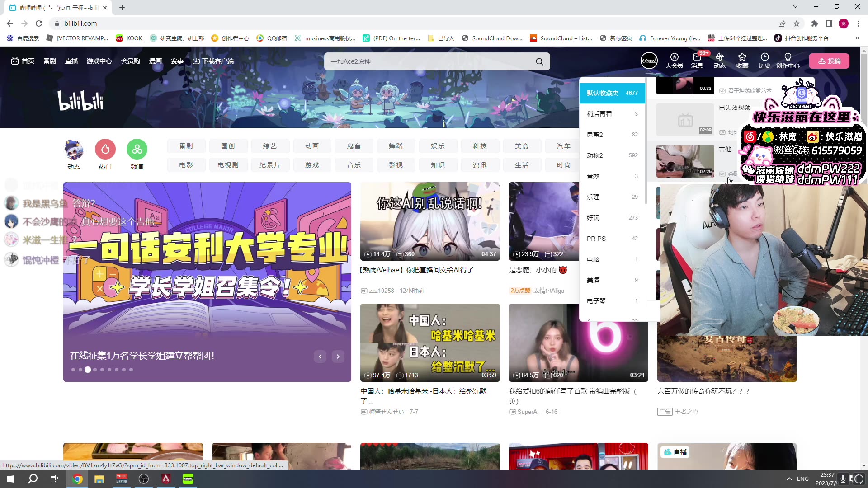868x488 pixels.
Task: Open QQ邮箱 bookmark
Action: pos(272,38)
